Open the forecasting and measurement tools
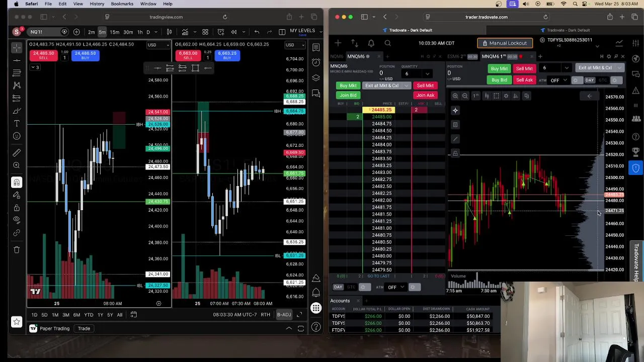This screenshot has width=644, height=362. [17, 98]
